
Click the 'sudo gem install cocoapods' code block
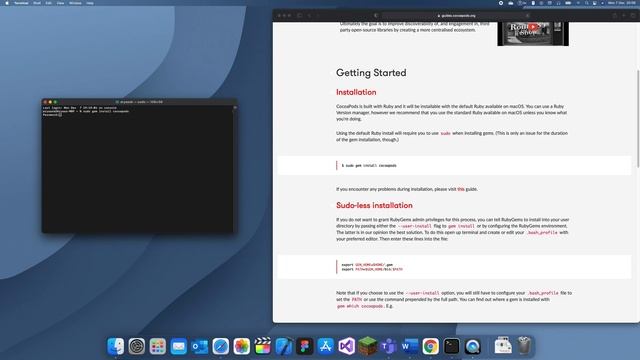pyautogui.click(x=454, y=165)
